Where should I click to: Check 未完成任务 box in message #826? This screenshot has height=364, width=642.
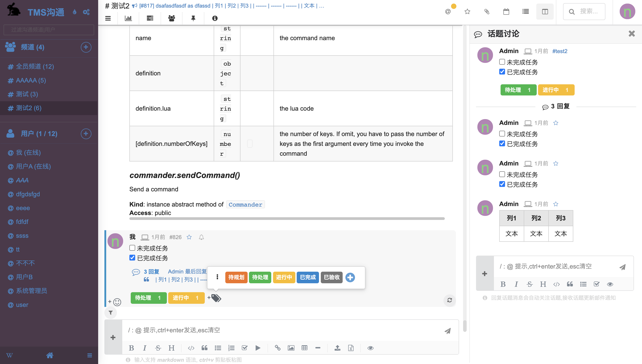click(x=132, y=248)
